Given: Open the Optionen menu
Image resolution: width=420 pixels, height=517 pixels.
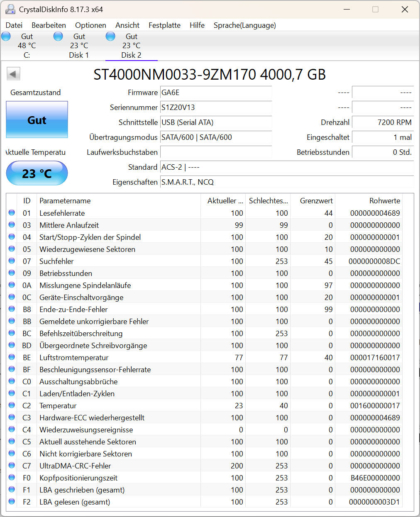Looking at the screenshot, I should click(90, 25).
